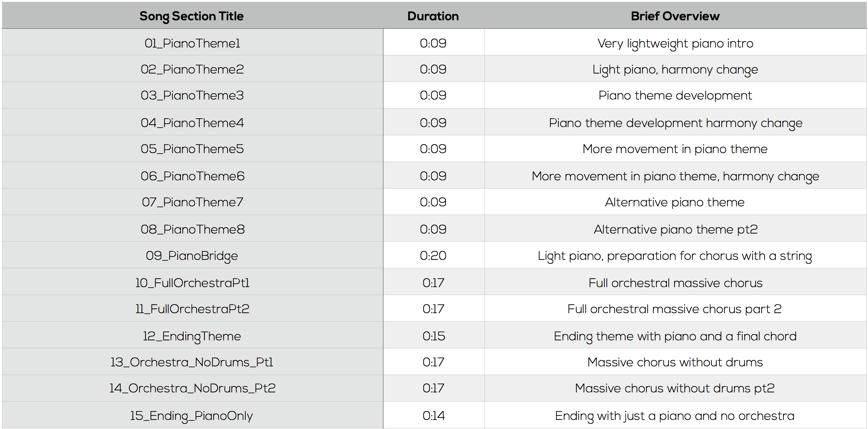Select the 13_Orchestra_NoDrums_Pt1 title cell
The image size is (868, 429).
[192, 362]
